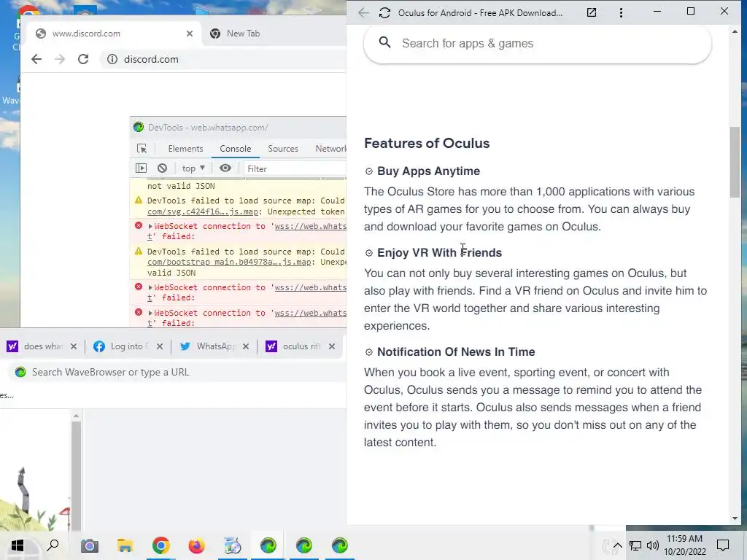Click the Search for apps & games field
The image size is (747, 560).
tap(538, 43)
